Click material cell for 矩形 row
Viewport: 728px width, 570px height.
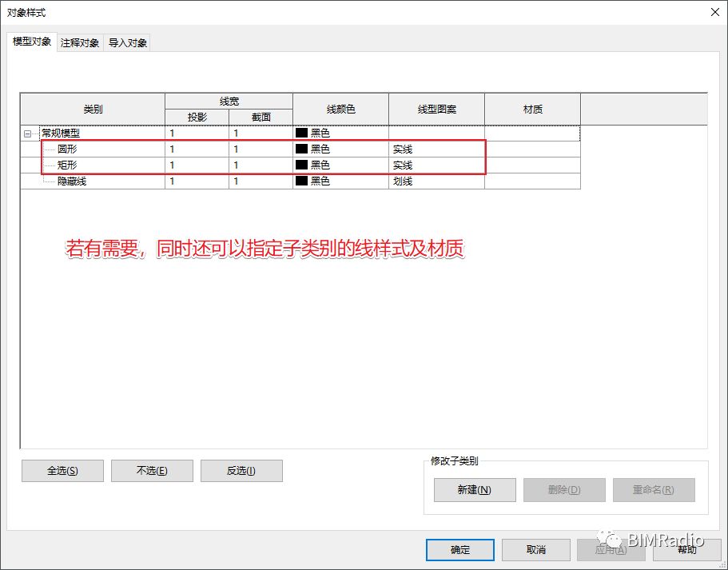click(532, 165)
